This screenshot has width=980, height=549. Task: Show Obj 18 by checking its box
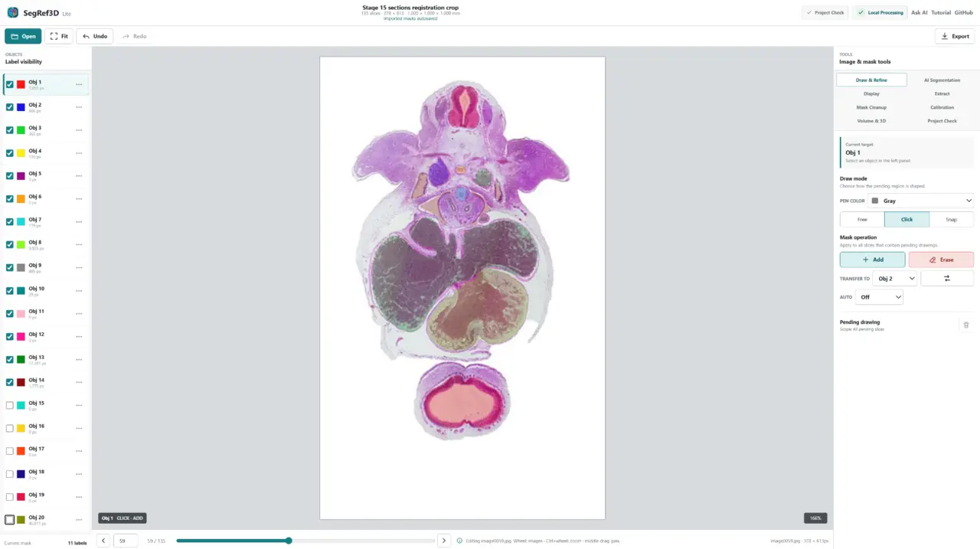tap(10, 474)
